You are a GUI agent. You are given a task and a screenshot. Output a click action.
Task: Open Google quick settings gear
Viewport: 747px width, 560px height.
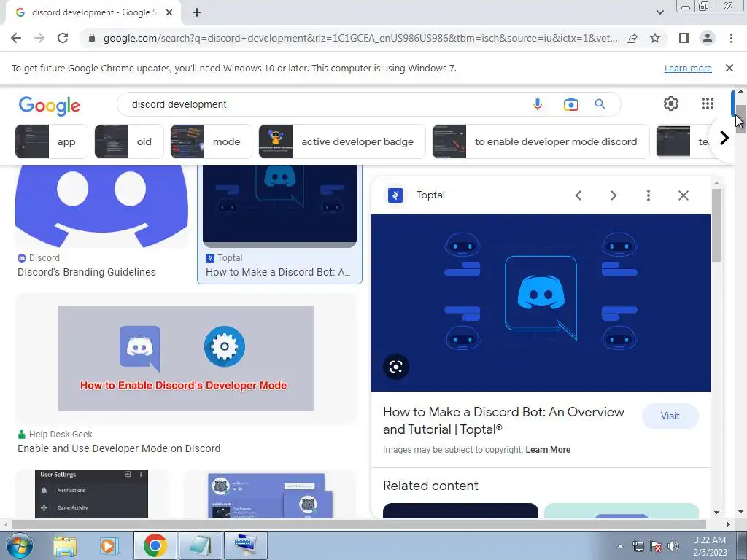pyautogui.click(x=671, y=104)
